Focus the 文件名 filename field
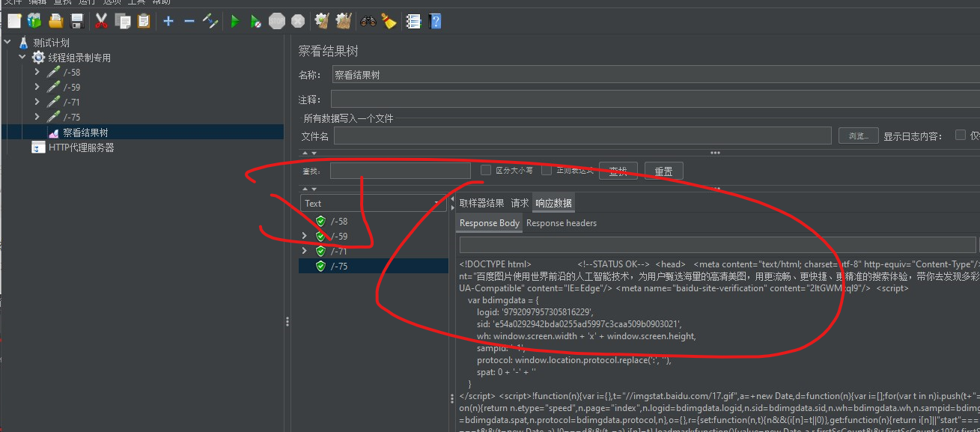The height and width of the screenshot is (432, 980). 582,136
